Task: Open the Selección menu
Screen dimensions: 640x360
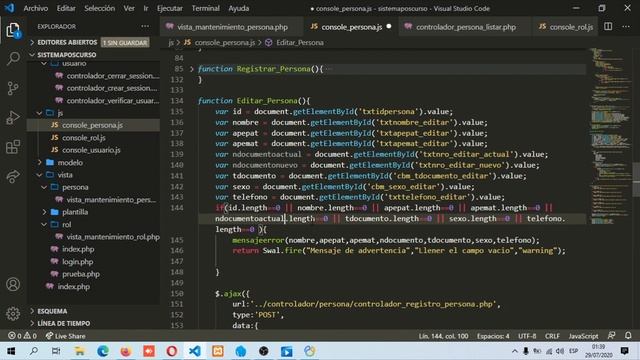Action: point(100,8)
